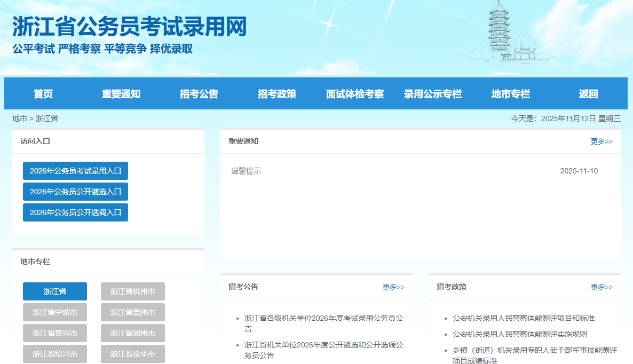The width and height of the screenshot is (633, 364).
Task: Select 浙江省温州市 in the city list
Action: (x=133, y=312)
